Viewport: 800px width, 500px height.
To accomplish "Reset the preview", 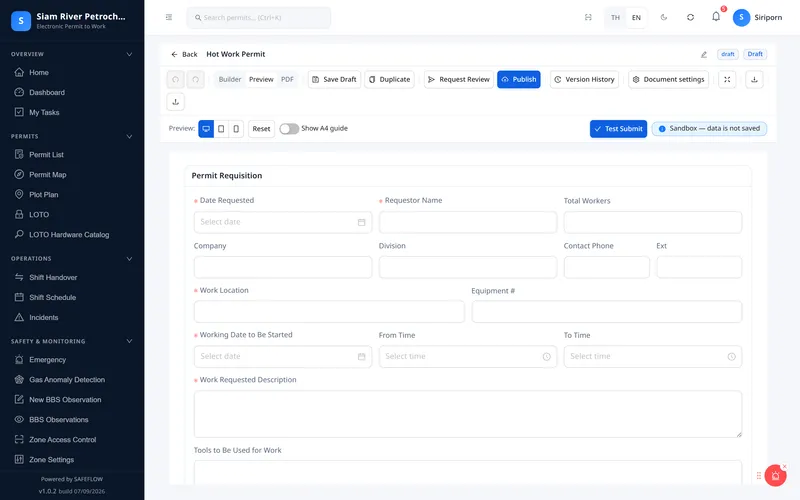I will (261, 129).
